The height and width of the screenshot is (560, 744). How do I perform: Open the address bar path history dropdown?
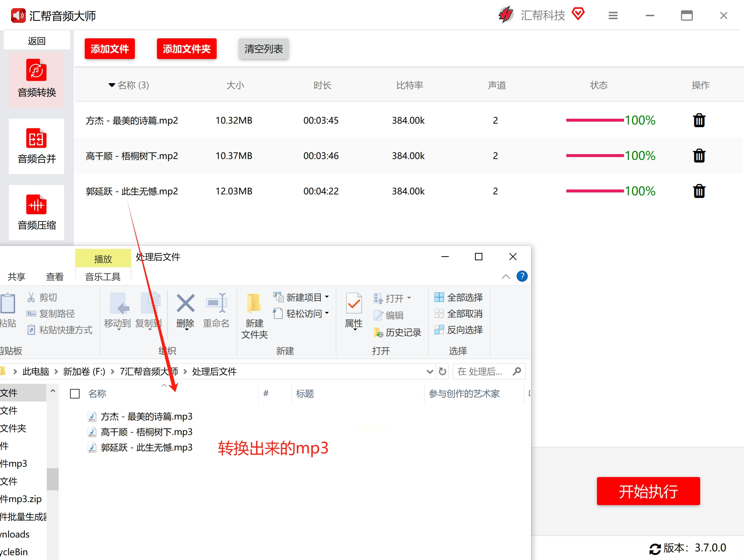(430, 371)
